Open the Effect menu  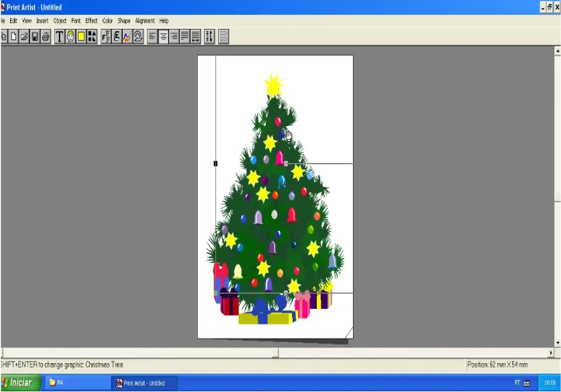point(91,21)
